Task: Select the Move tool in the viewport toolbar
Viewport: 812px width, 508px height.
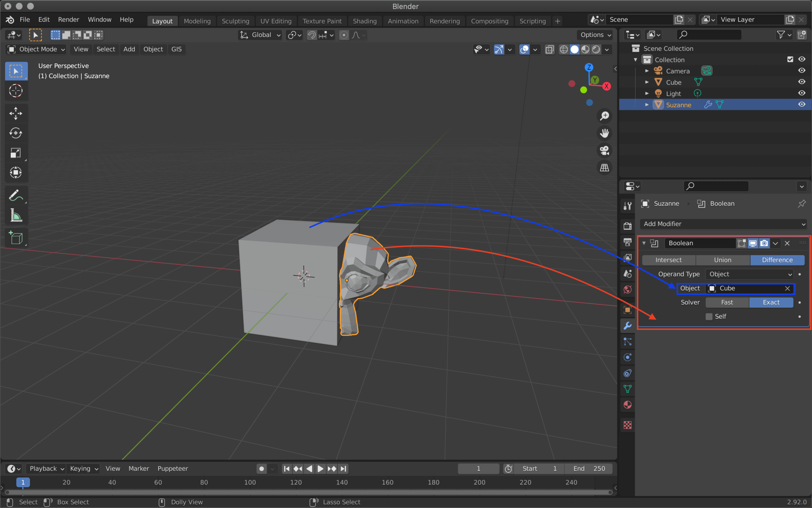Action: point(16,114)
